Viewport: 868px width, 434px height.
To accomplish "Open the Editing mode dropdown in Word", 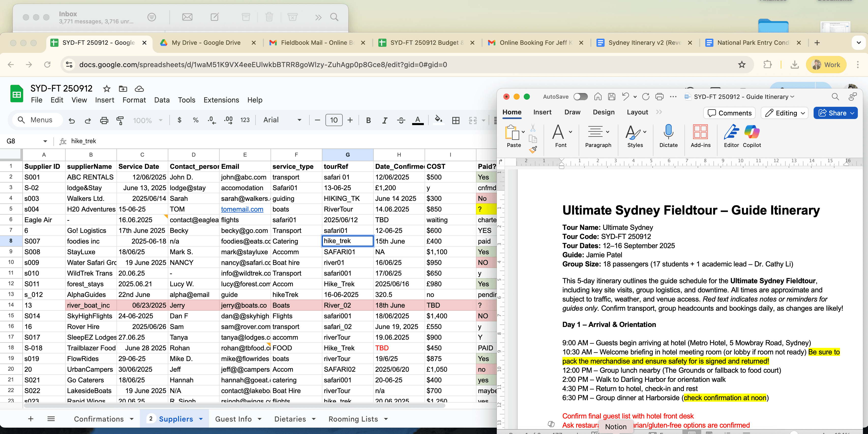I will click(x=784, y=113).
